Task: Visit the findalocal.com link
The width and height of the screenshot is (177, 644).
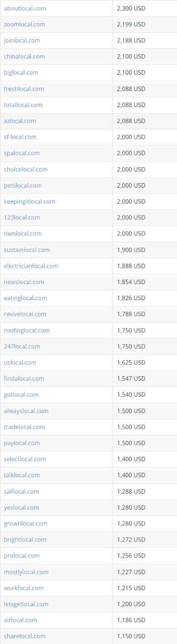Action: [x=24, y=378]
